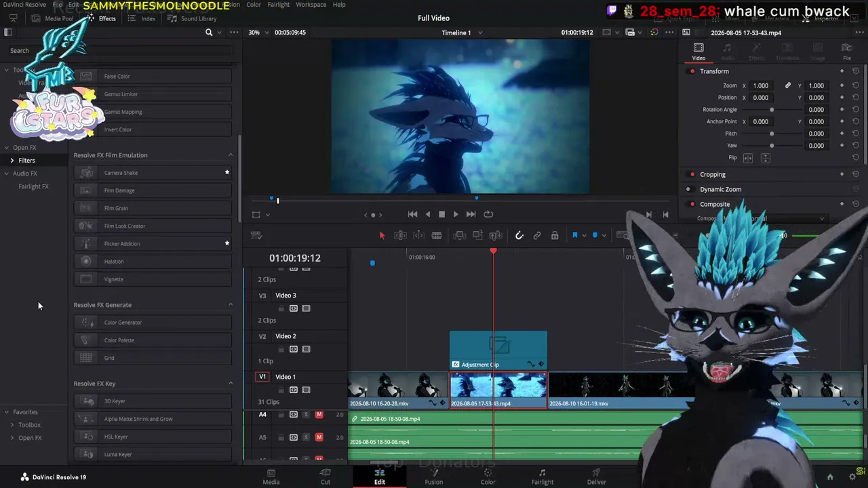
Task: Switch to the Color page
Action: tap(488, 477)
